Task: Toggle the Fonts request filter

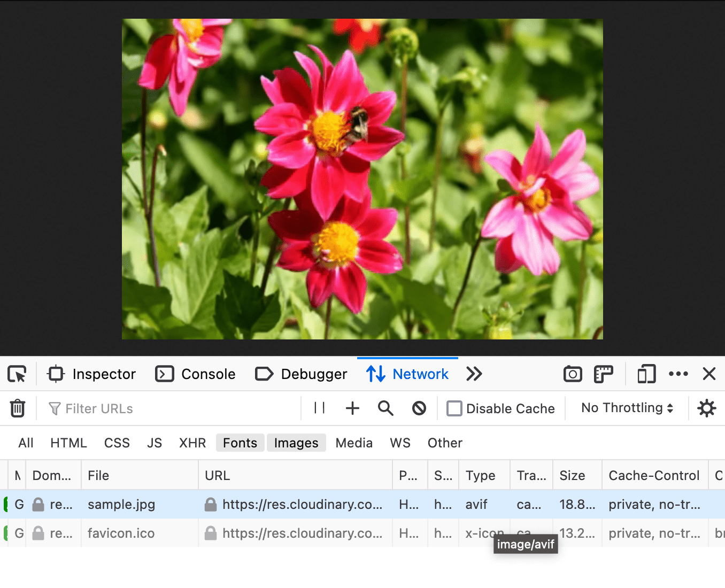Action: 240,443
